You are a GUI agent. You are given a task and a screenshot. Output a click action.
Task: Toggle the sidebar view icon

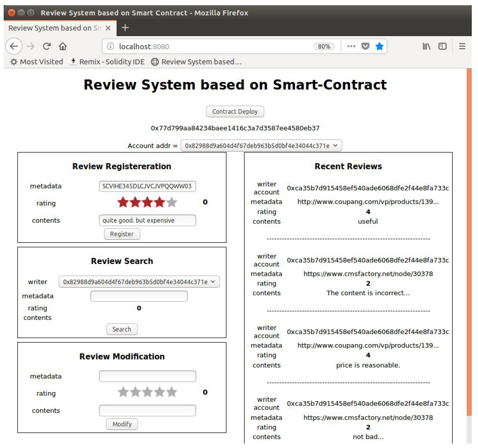pyautogui.click(x=442, y=46)
